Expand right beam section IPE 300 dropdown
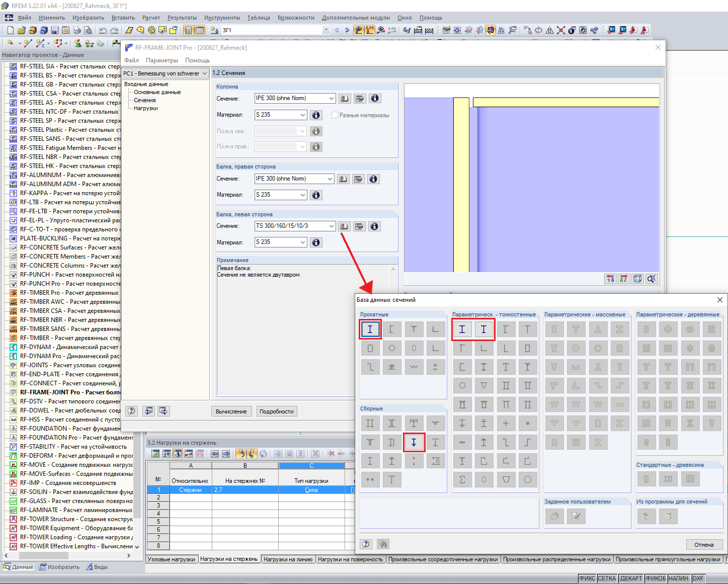Image resolution: width=728 pixels, height=584 pixels. (x=330, y=179)
